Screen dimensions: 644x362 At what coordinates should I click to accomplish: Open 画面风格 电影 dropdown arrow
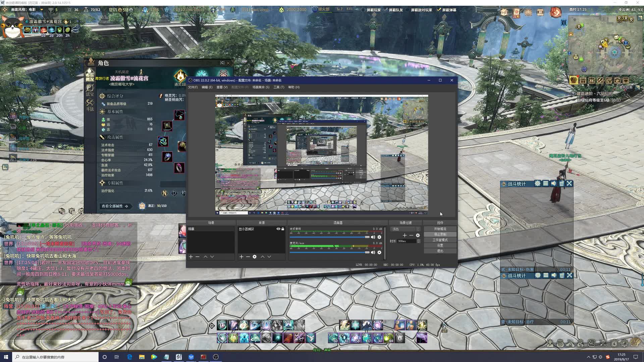(42, 10)
